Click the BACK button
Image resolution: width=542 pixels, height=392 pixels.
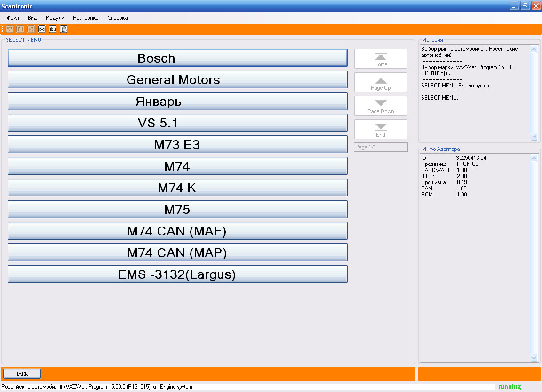(22, 374)
